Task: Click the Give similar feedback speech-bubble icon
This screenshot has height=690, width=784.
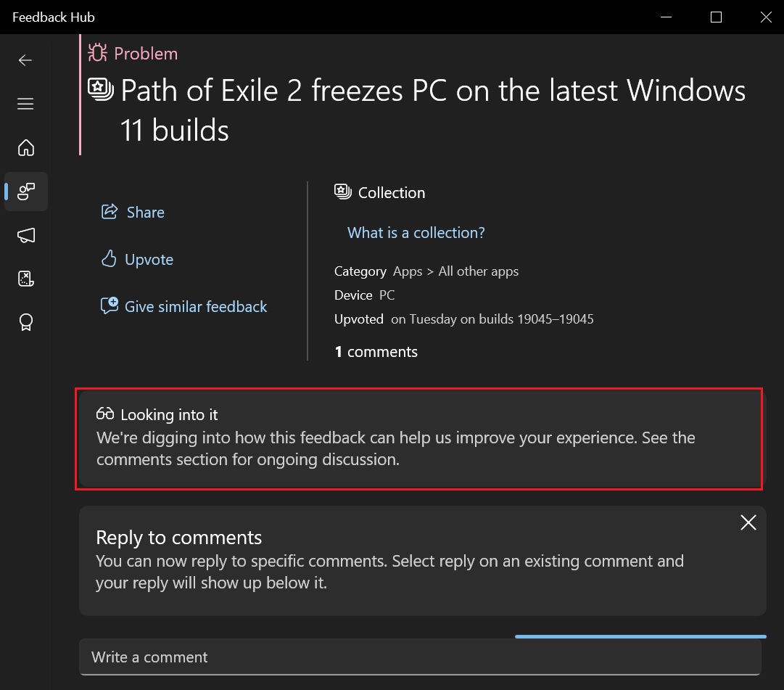Action: pos(109,306)
